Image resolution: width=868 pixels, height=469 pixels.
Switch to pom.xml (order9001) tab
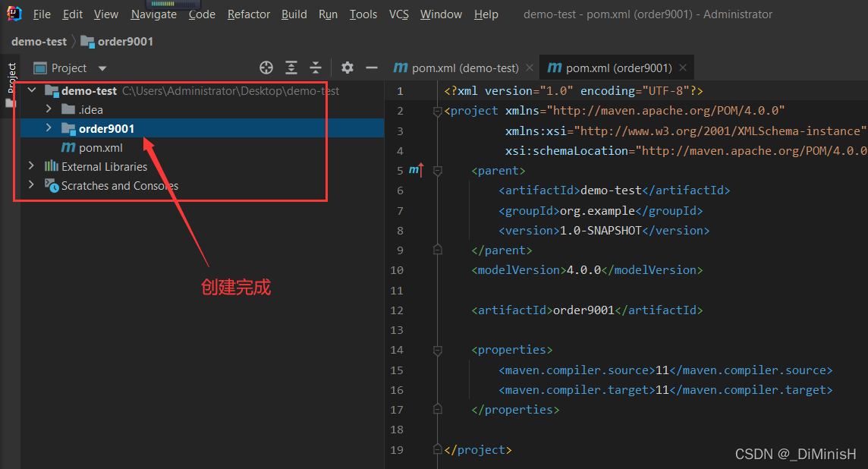coord(618,68)
